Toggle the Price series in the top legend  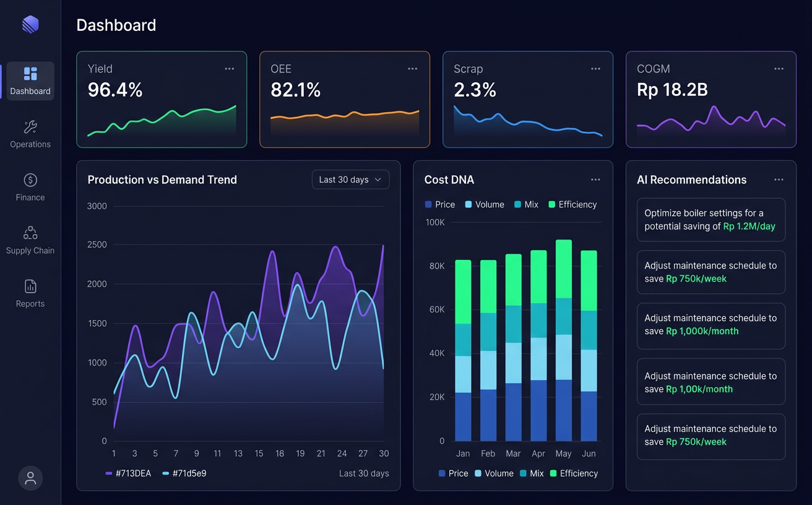pyautogui.click(x=440, y=204)
